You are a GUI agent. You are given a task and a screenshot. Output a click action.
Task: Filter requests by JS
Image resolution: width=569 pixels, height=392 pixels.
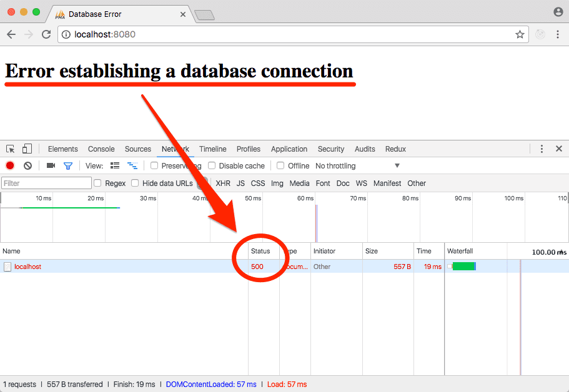(240, 184)
